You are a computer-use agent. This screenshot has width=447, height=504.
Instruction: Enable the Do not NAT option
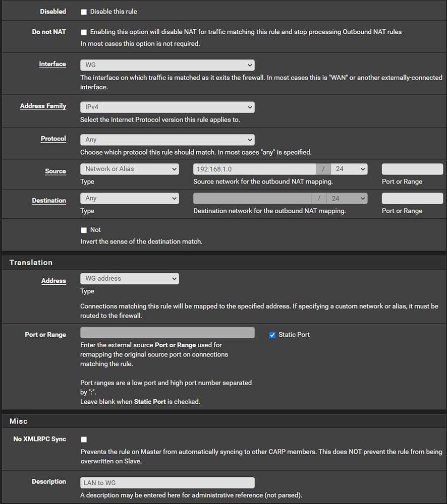coord(84,32)
